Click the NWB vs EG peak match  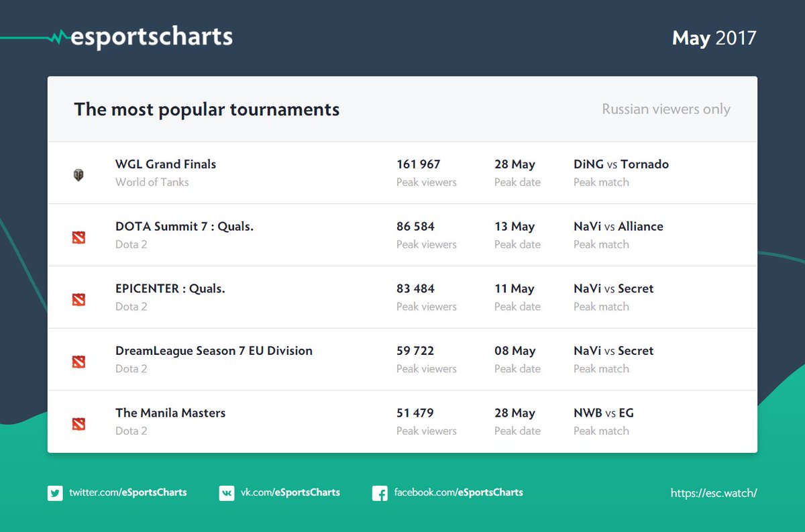(x=604, y=413)
